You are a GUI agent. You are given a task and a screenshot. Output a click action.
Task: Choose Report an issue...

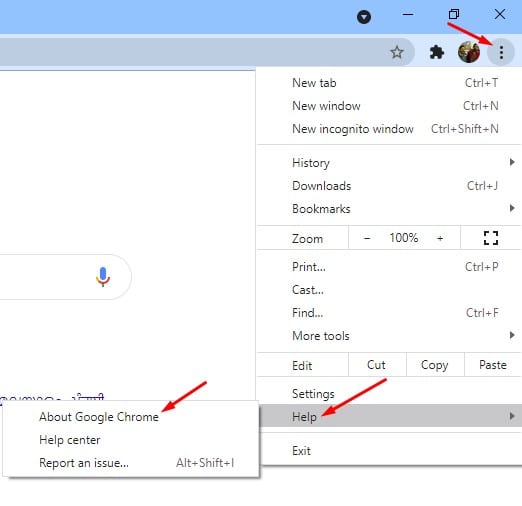[84, 463]
